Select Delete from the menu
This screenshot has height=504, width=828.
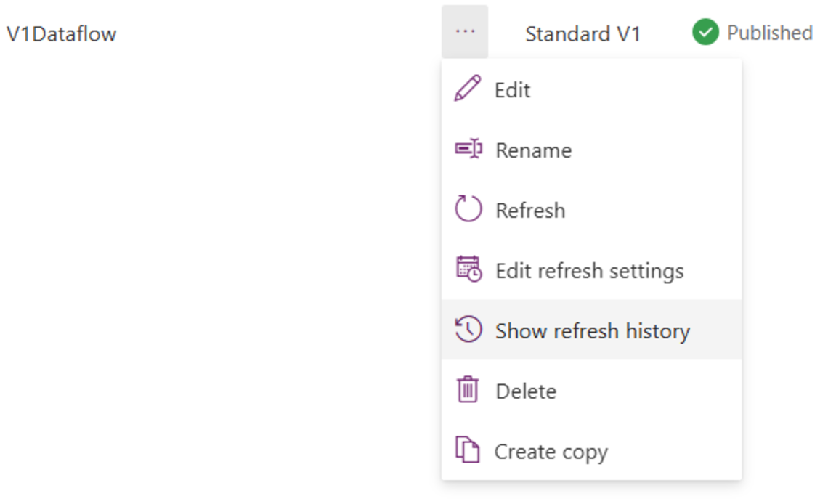[526, 391]
